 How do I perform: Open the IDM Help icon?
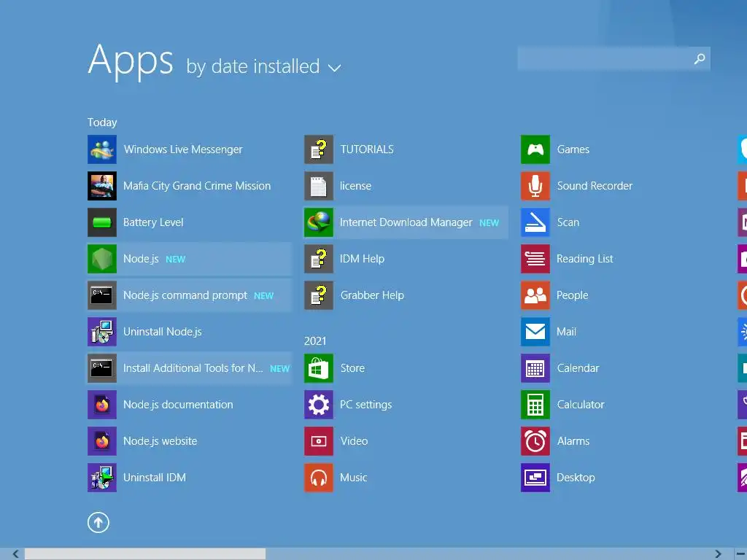point(319,259)
